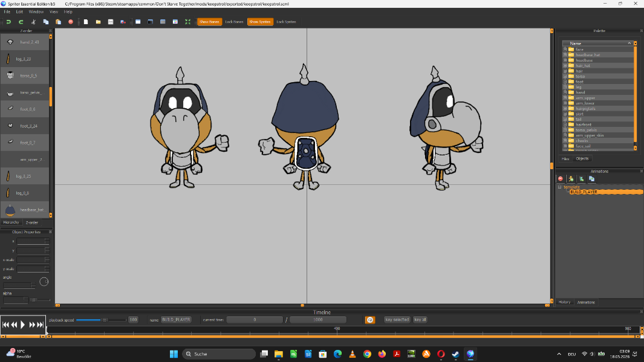Click the Redo arrow in the toolbar
Image resolution: width=644 pixels, height=362 pixels.
click(21, 22)
